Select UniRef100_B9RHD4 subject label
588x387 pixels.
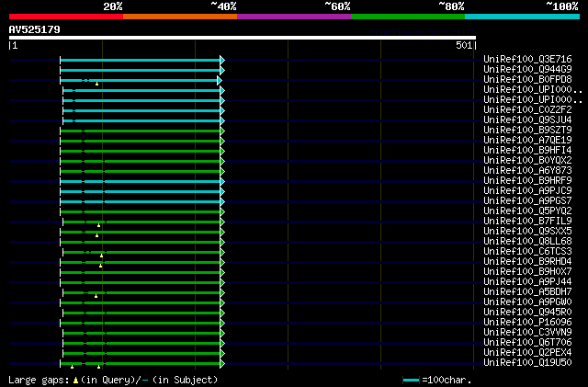(527, 262)
